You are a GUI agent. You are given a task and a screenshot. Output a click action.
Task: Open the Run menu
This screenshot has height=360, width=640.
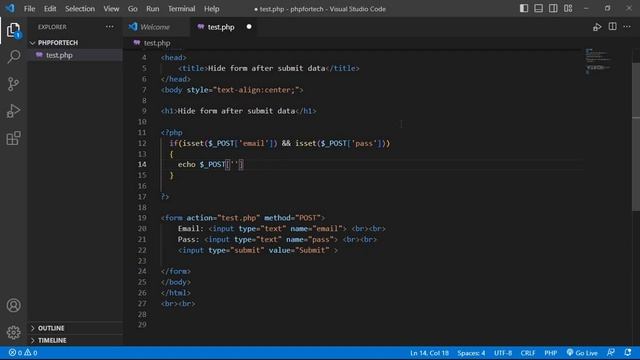(153, 9)
